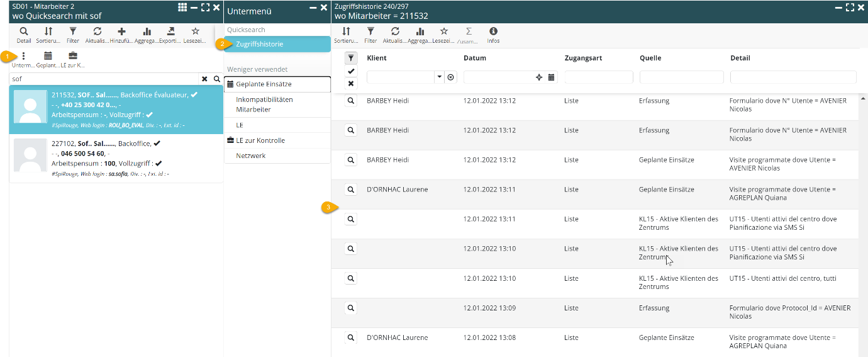The image size is (868, 357).
Task: Apply the filter with the checkmark button
Action: pyautogui.click(x=351, y=71)
